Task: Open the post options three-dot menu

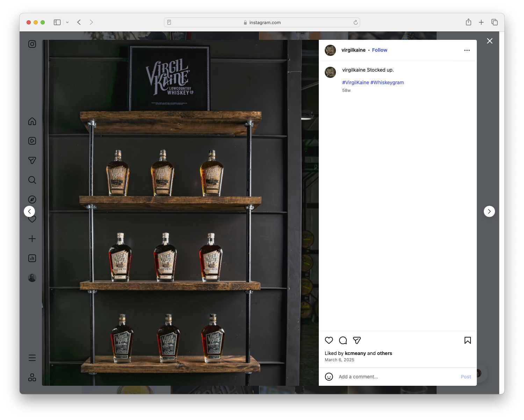Action: tap(467, 50)
